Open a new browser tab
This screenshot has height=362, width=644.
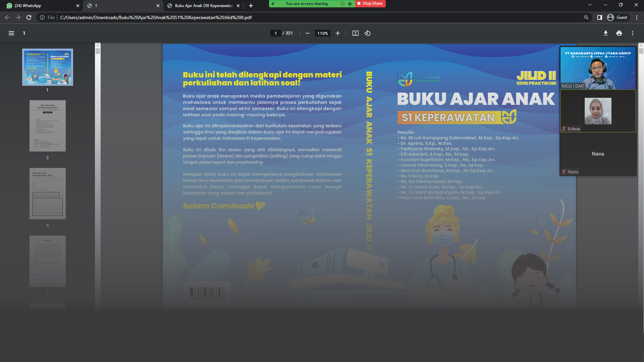[x=251, y=6]
